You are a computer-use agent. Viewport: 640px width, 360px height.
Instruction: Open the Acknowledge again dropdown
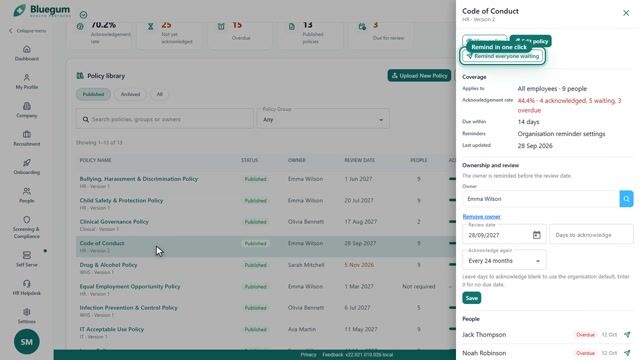pyautogui.click(x=504, y=261)
